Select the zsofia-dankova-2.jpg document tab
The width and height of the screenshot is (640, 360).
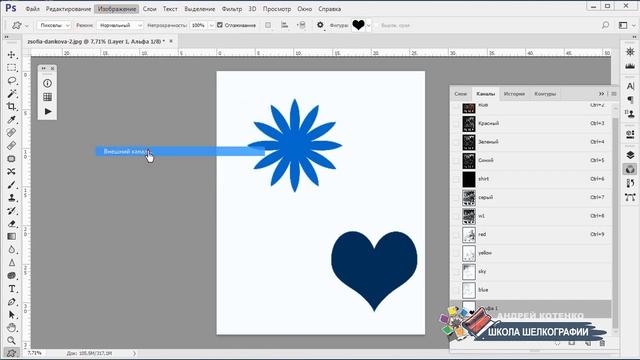click(x=96, y=41)
